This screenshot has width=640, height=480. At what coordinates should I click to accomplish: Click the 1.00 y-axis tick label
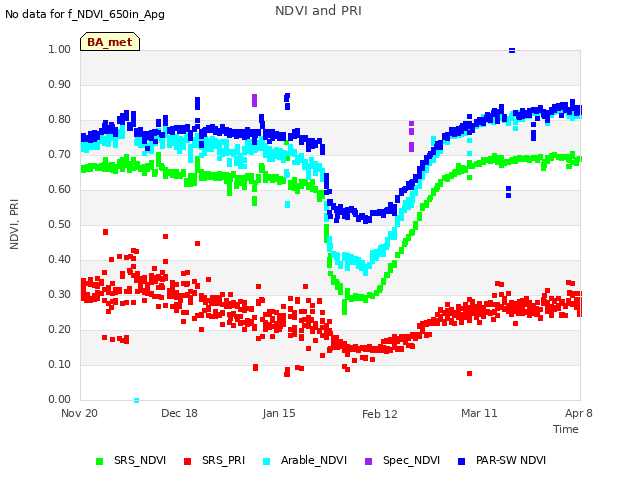tap(60, 49)
